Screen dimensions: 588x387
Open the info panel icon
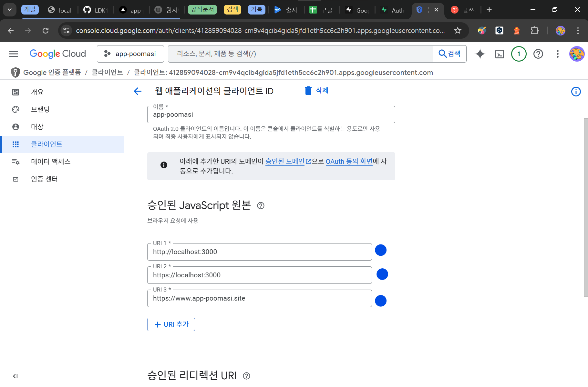[576, 92]
